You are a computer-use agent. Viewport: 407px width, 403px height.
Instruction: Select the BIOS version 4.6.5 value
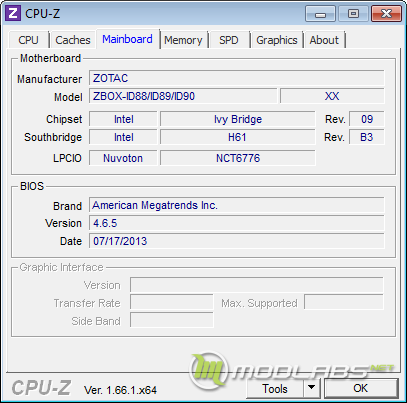(237, 223)
